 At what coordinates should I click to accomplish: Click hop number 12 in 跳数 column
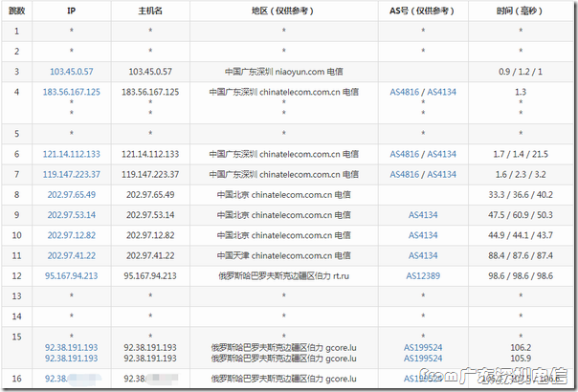(16, 275)
